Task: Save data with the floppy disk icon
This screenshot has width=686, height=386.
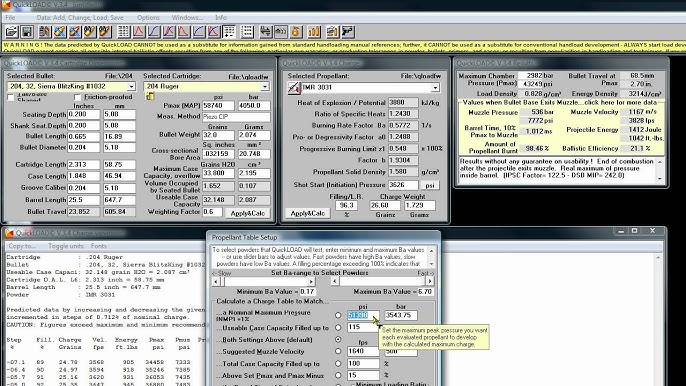Action: pos(26,32)
